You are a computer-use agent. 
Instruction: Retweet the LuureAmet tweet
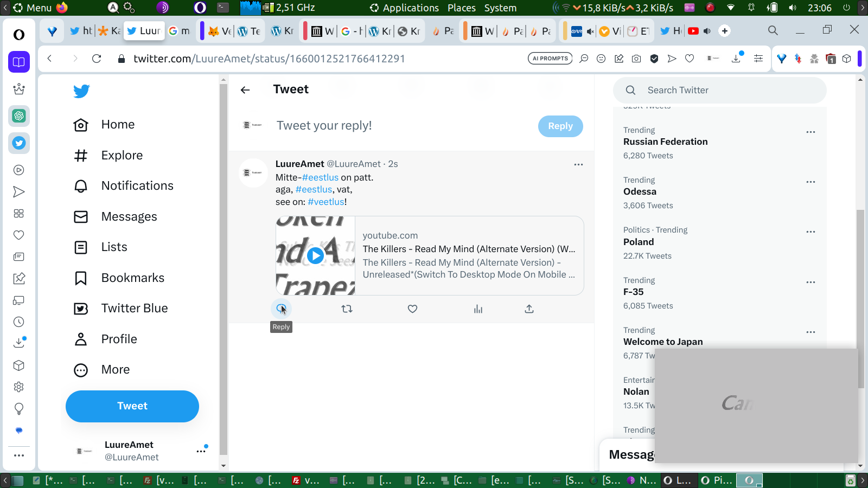pyautogui.click(x=347, y=309)
